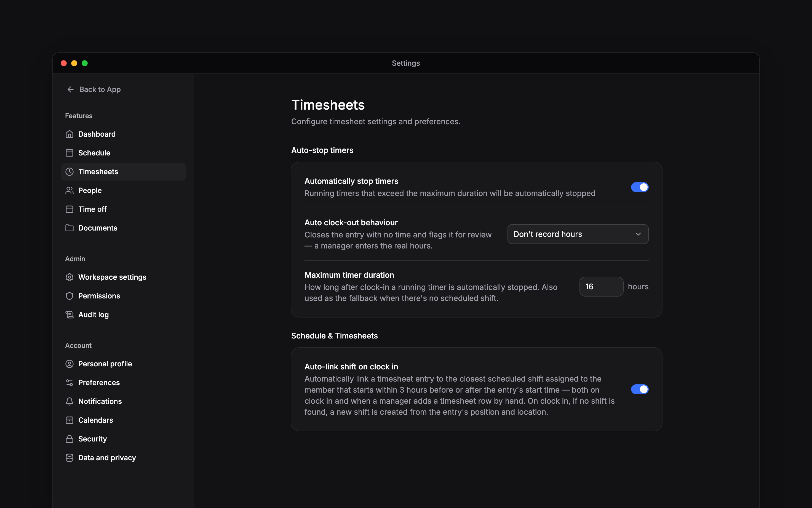Click the green fullscreen window button
Viewport: 812px width, 508px height.
pos(85,63)
